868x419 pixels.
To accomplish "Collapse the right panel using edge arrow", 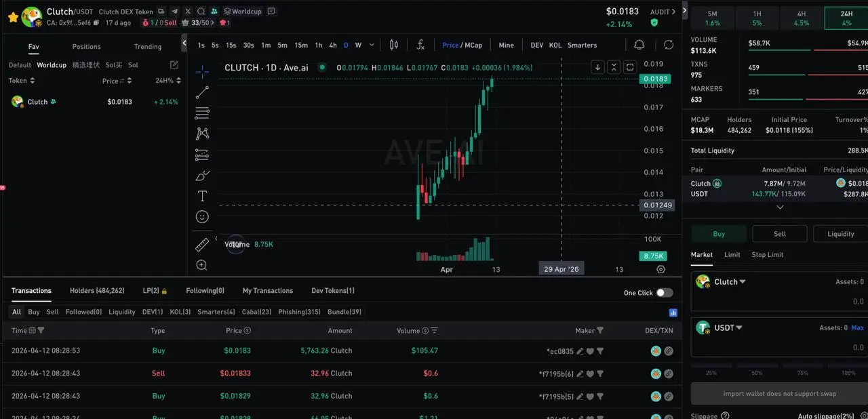I will click(x=685, y=12).
